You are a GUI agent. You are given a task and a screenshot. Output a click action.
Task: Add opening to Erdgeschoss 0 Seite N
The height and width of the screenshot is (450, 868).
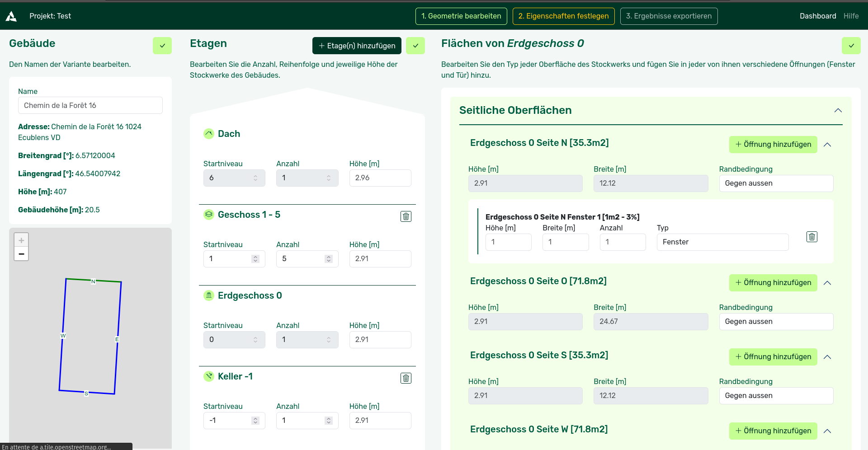(773, 145)
